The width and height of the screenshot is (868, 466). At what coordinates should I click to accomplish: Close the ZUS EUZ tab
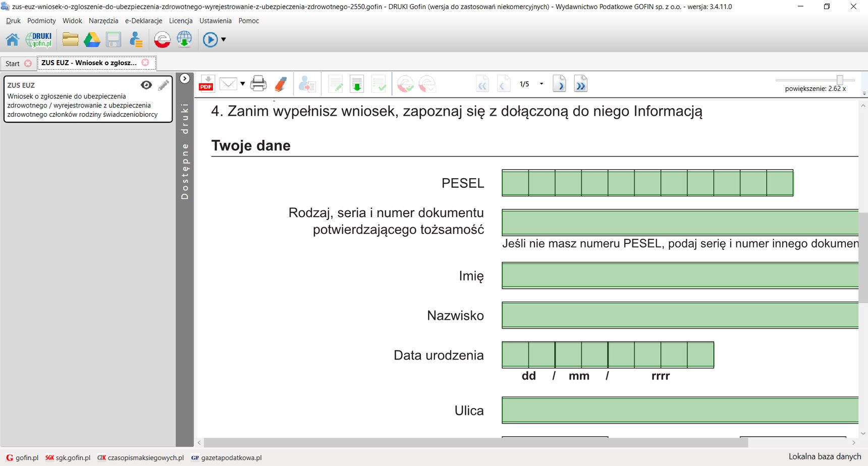click(145, 63)
